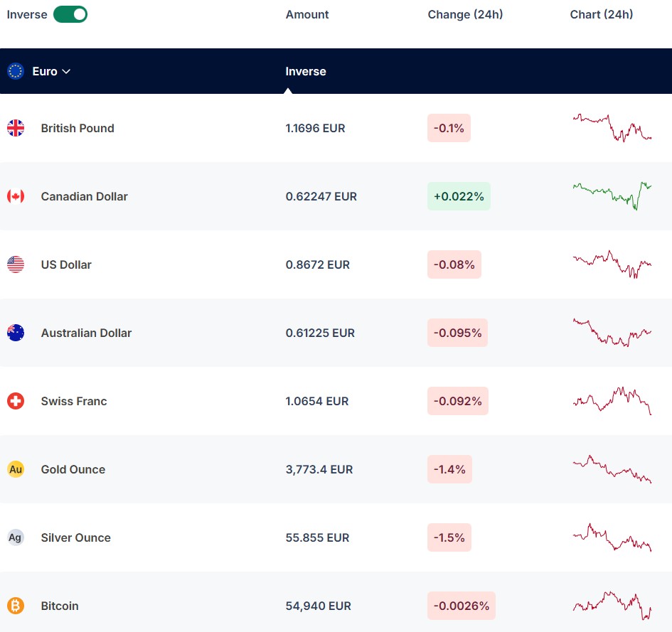
Task: Click the Gold Ounce -1.4% change badge
Action: coord(449,469)
